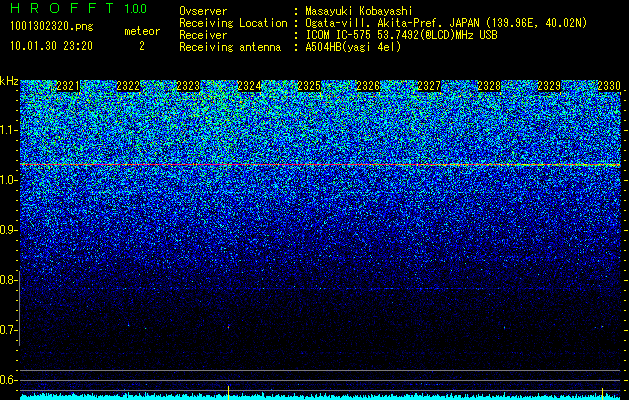Click the yellow meteor echo marker below 2324
629x400 pixels.
(x=228, y=392)
